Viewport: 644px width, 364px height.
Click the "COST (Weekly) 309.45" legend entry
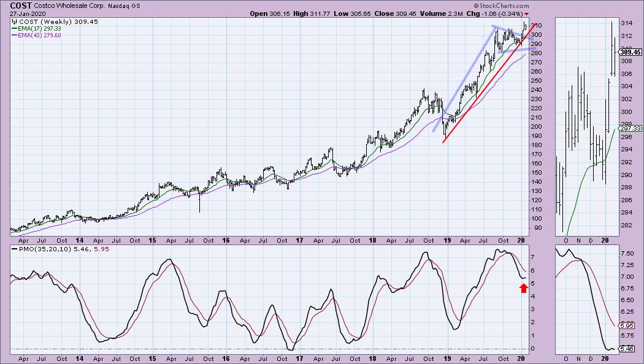coord(58,21)
